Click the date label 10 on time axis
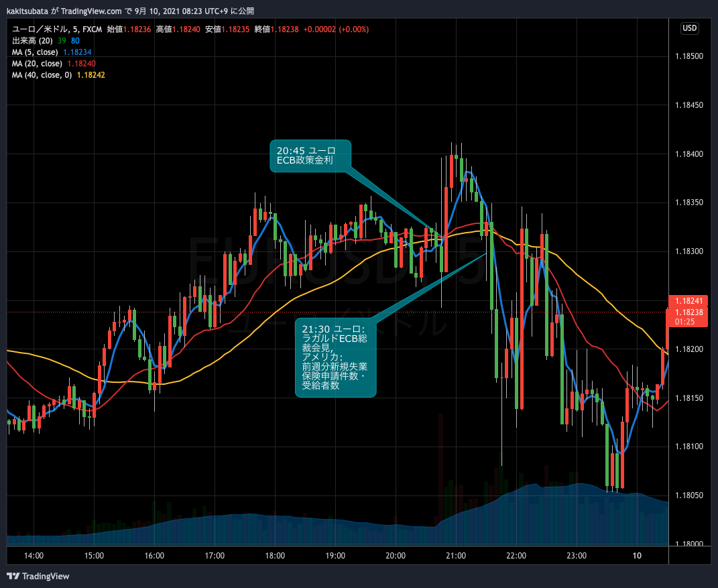The image size is (718, 588). pos(637,556)
